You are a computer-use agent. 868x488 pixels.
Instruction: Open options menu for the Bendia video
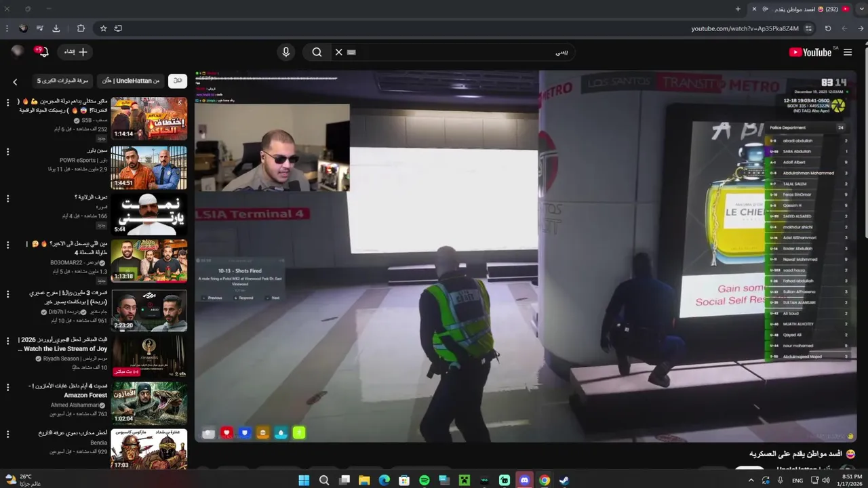click(x=8, y=434)
